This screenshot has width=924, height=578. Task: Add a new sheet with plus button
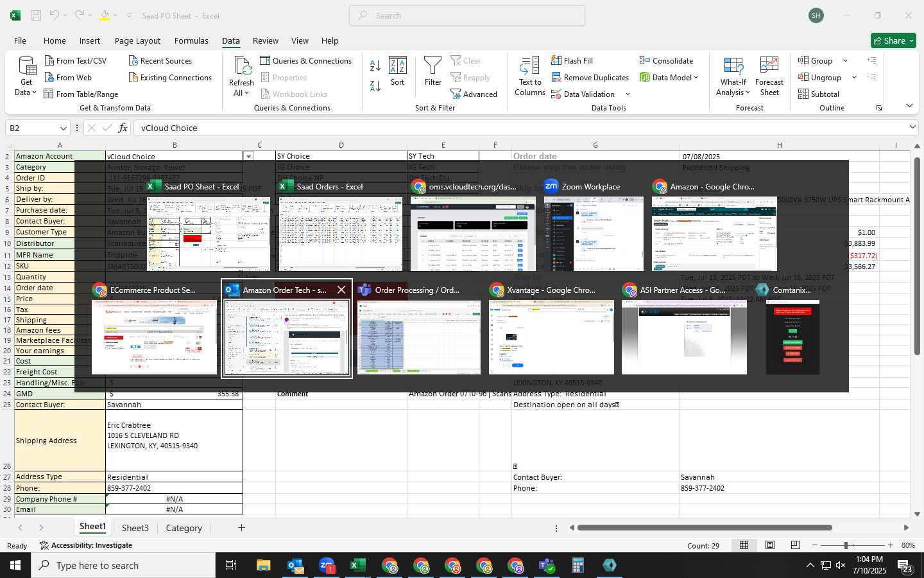tap(241, 528)
